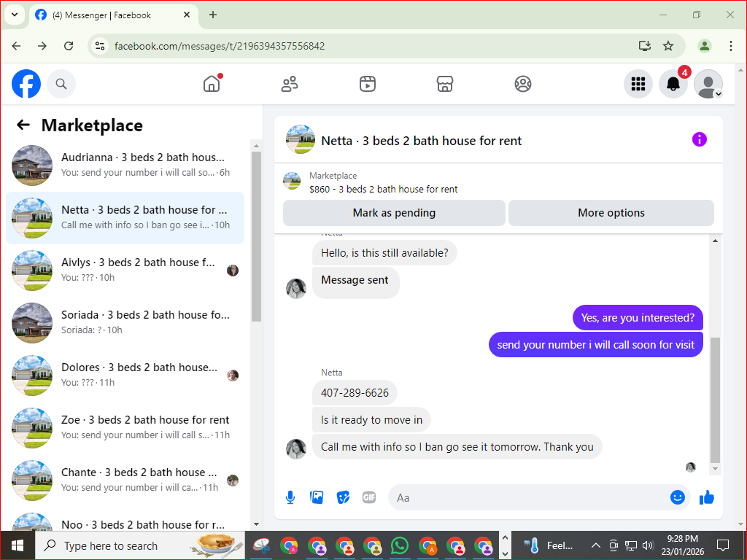This screenshot has width=747, height=560.
Task: Open the account profile menu
Action: (708, 84)
